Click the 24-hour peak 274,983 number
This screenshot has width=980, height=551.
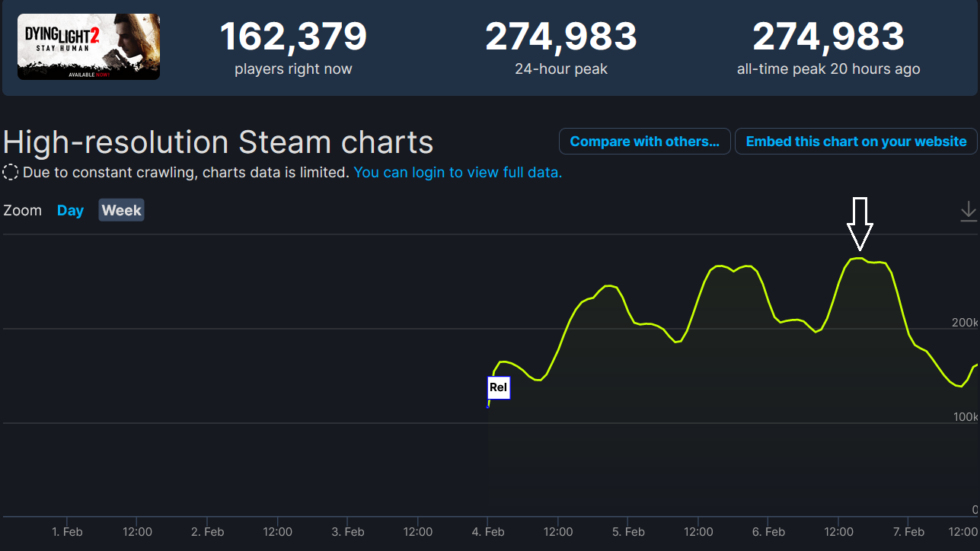click(561, 37)
